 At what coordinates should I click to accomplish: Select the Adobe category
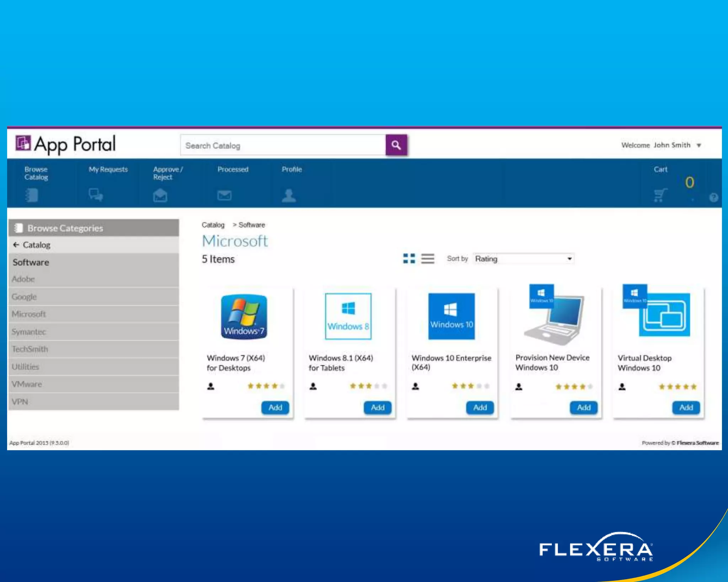[x=93, y=279]
